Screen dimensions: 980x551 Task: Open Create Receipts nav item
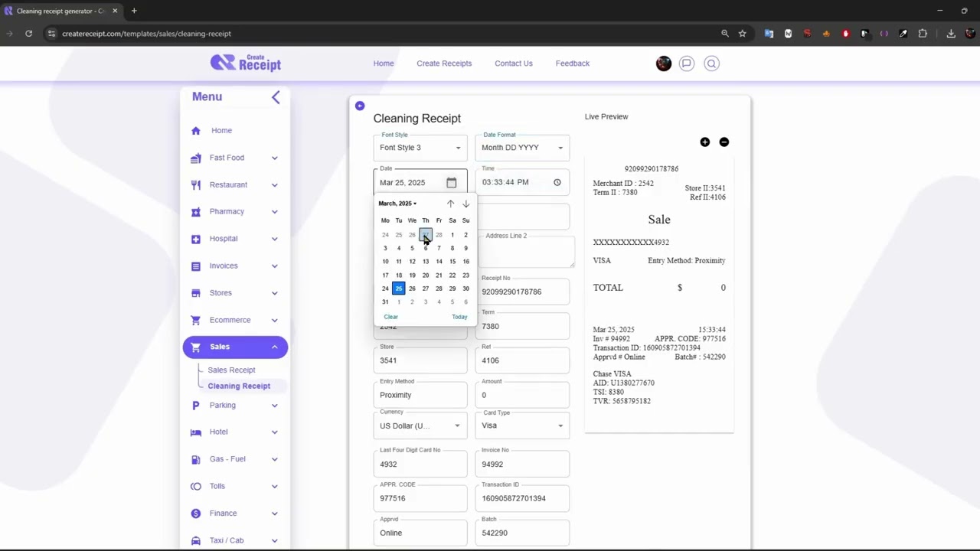[x=444, y=64]
